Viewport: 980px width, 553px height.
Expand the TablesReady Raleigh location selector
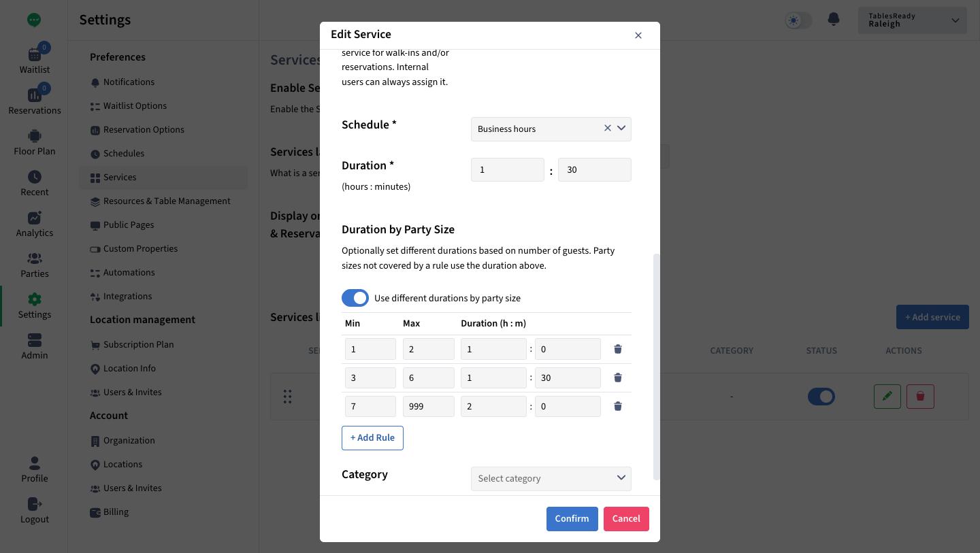point(913,20)
